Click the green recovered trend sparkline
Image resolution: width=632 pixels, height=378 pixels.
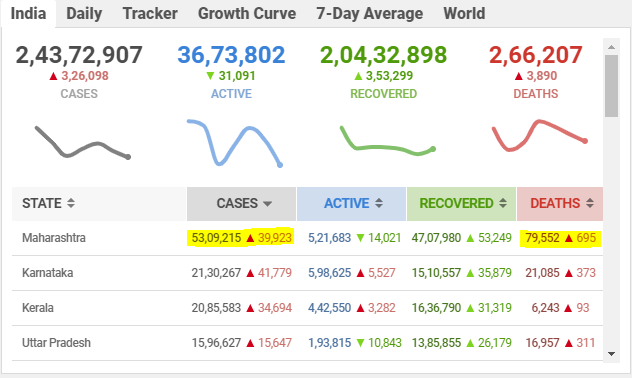(x=388, y=141)
